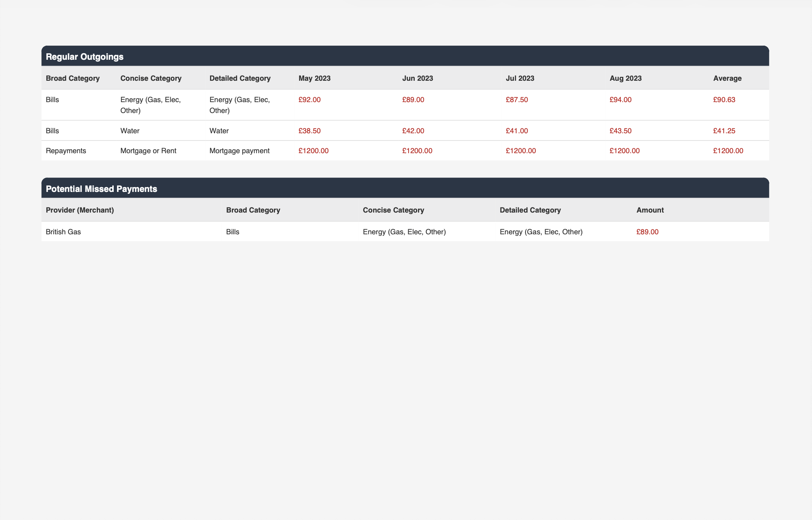Select the Mortgage or Rent concise category
Screen dimensions: 812x520
[148, 151]
